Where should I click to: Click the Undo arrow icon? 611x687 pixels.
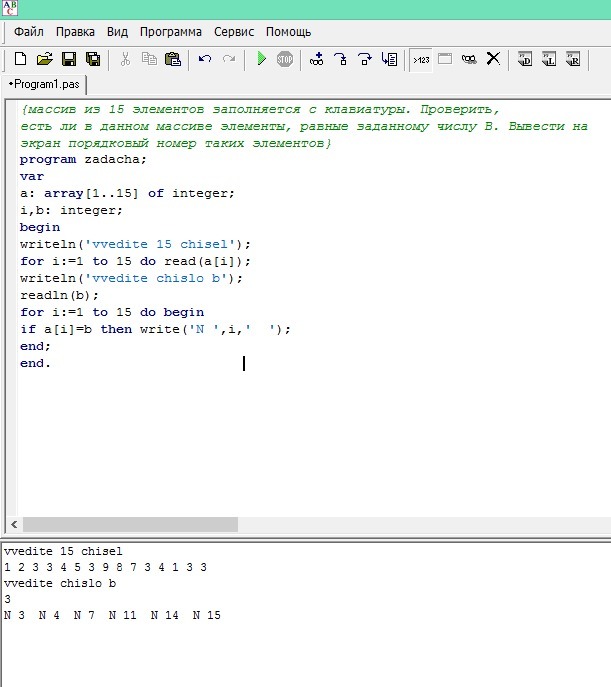(x=205, y=59)
